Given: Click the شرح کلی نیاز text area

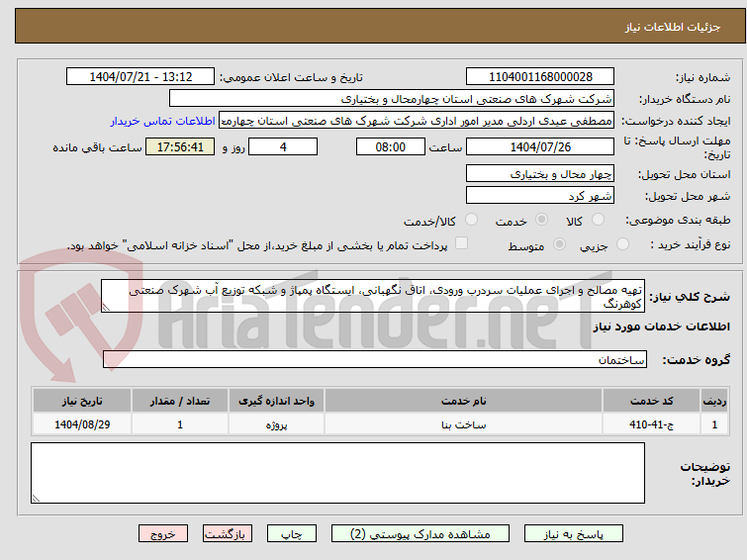Looking at the screenshot, I should 373,296.
